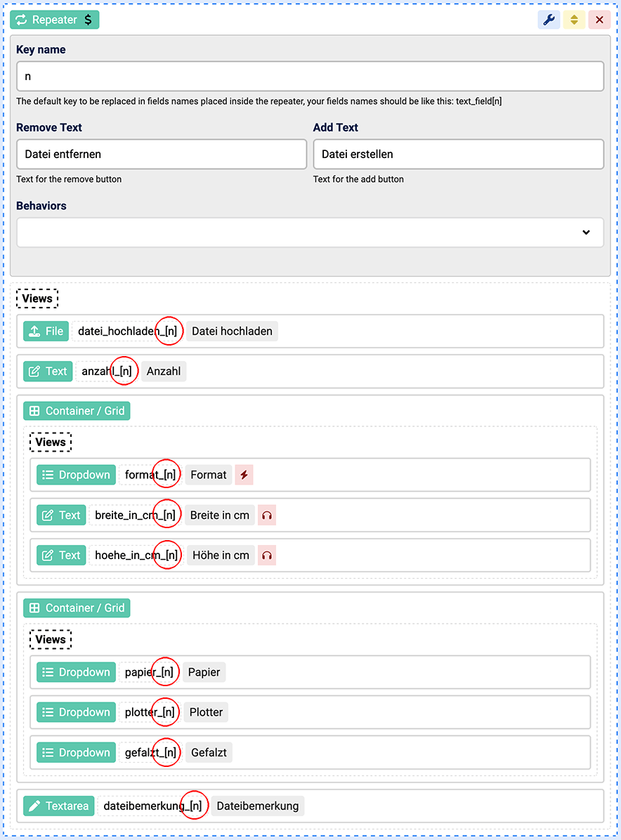The height and width of the screenshot is (840, 621).
Task: Click the red X remove icon
Action: coord(599,20)
